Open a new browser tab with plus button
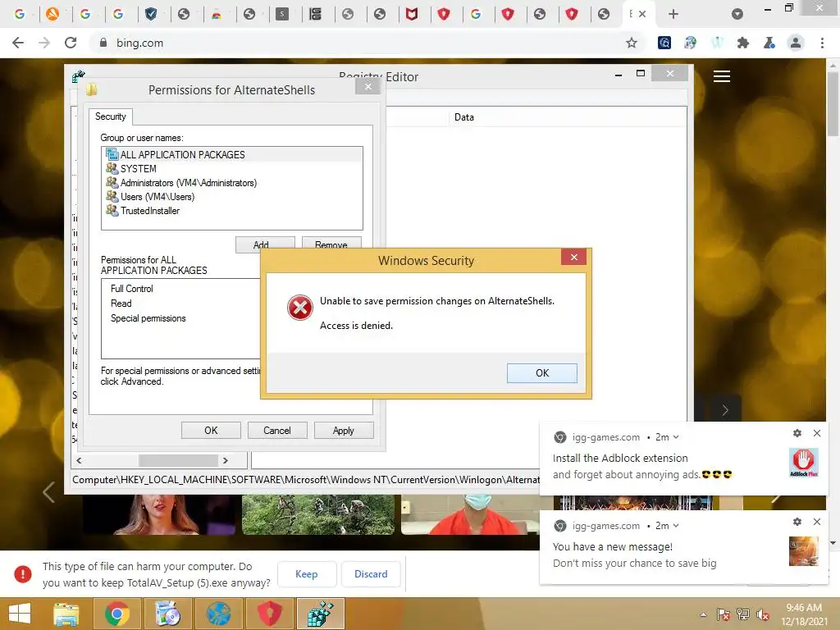The width and height of the screenshot is (840, 630). 673,14
